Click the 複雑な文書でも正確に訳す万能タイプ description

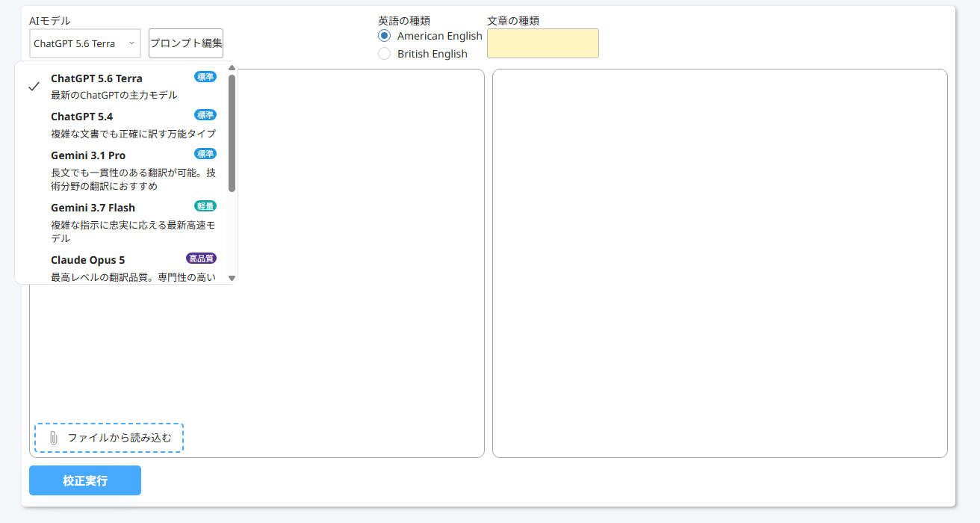click(x=134, y=134)
